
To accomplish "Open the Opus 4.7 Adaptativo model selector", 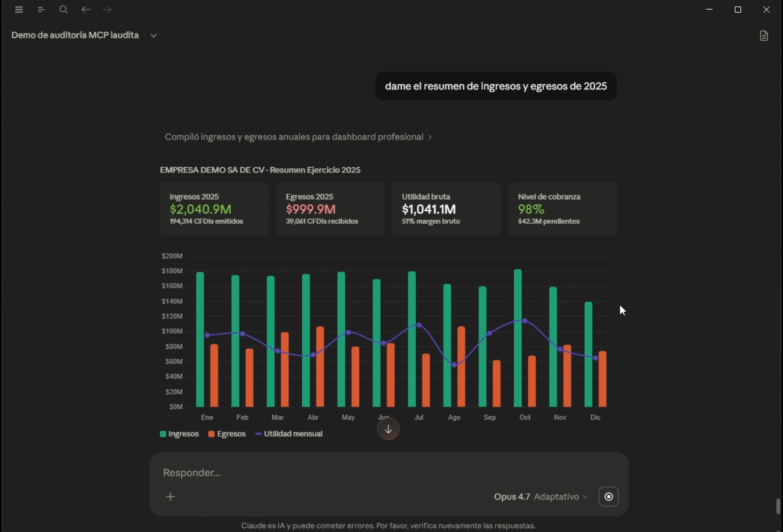I will (540, 496).
